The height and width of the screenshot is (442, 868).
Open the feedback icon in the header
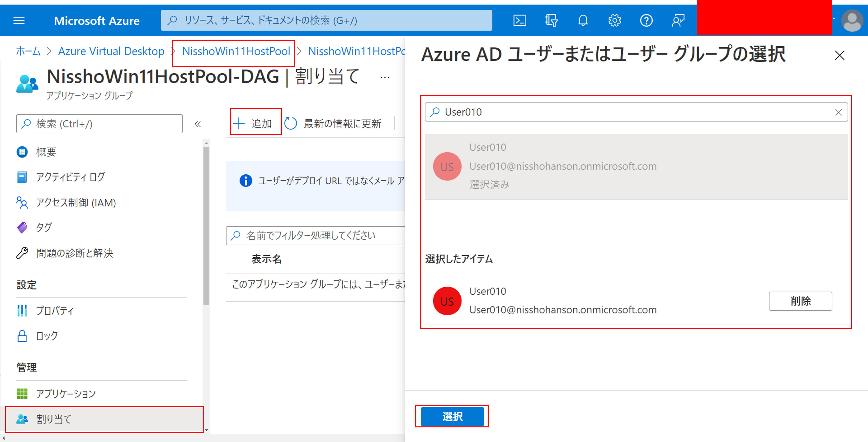pos(678,20)
